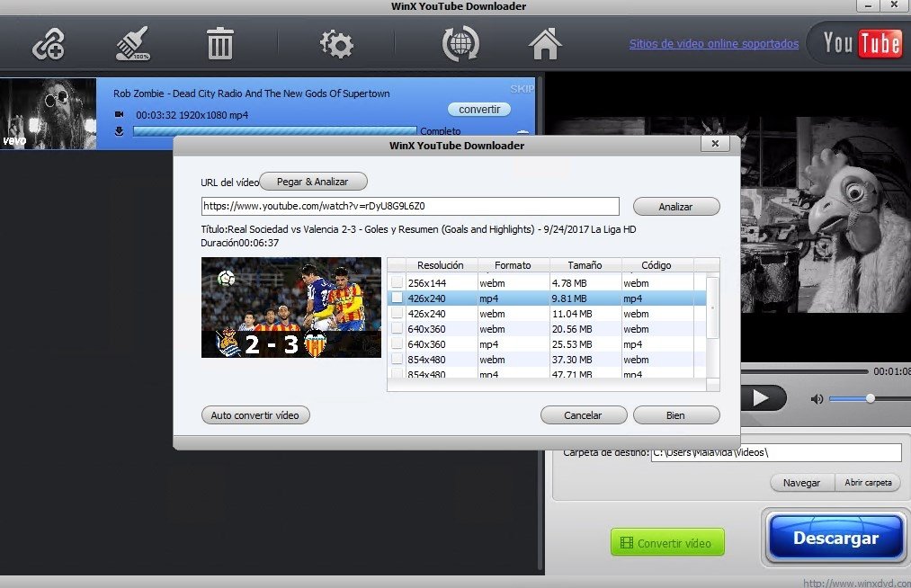Play the preview video
The width and height of the screenshot is (911, 588).
click(762, 398)
